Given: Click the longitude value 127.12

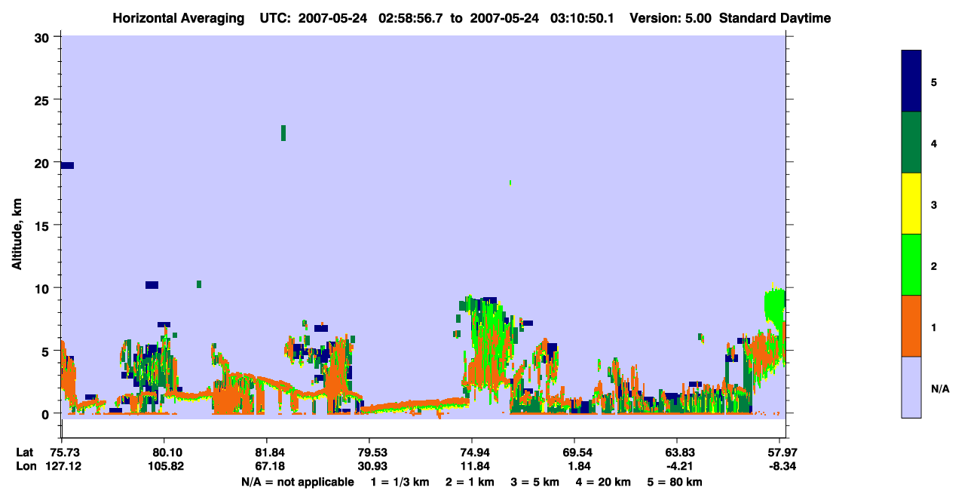Looking at the screenshot, I should click(x=62, y=466).
